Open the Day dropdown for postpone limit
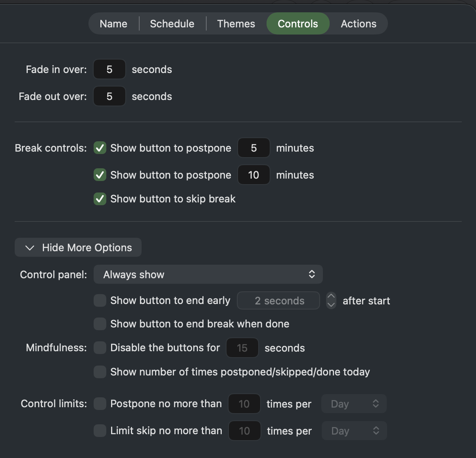This screenshot has height=458, width=476. tap(354, 404)
